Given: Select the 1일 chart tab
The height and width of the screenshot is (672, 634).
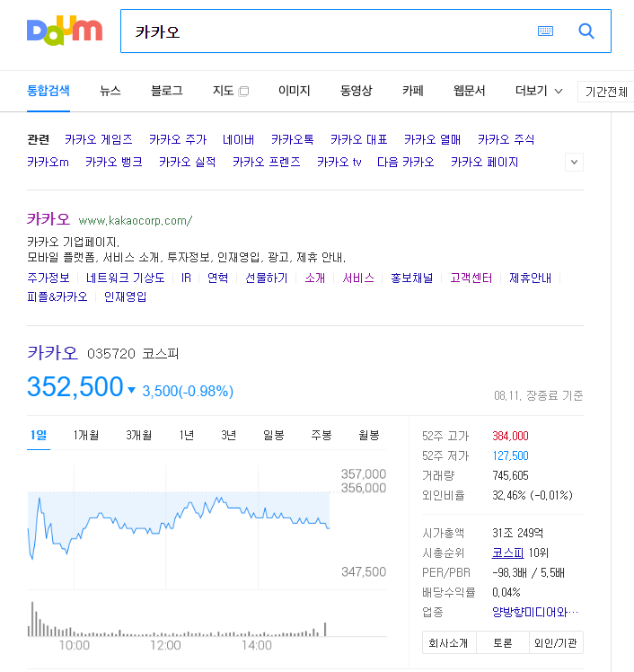Looking at the screenshot, I should pos(39,436).
